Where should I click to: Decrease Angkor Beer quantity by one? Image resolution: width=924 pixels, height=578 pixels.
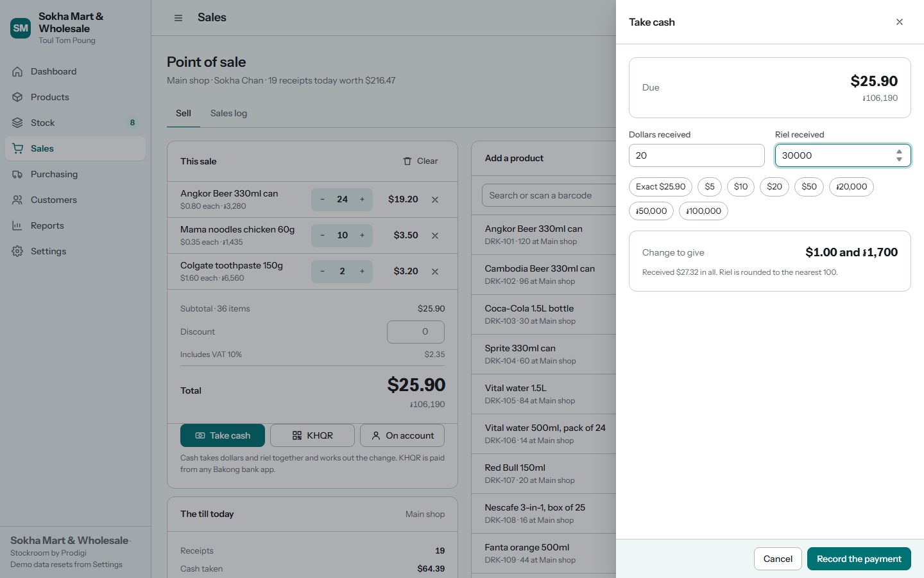[x=322, y=200]
